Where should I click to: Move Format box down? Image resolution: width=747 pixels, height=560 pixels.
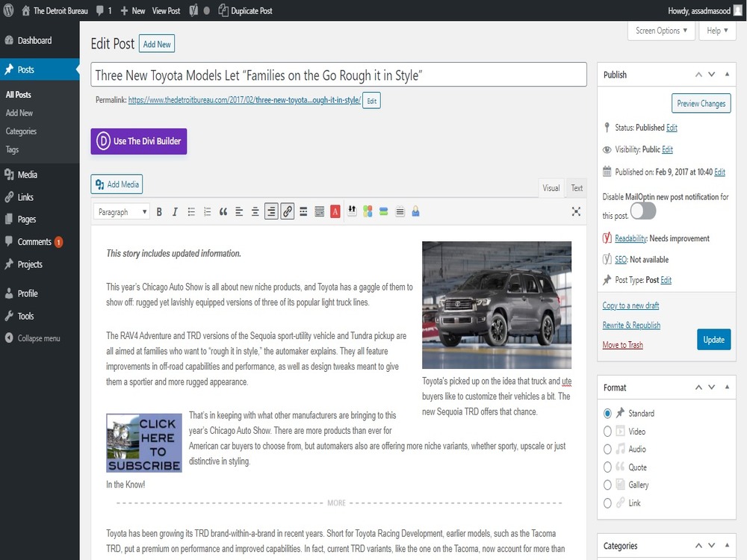[x=711, y=387]
